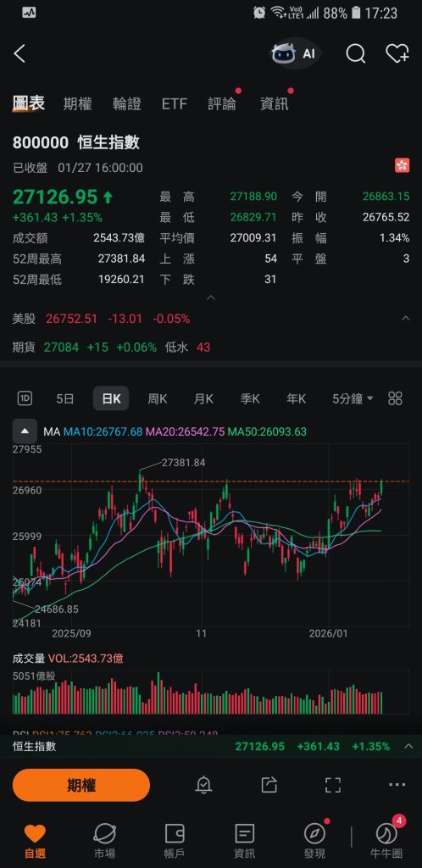Add to watchlist with heart-plus icon
Image resolution: width=422 pixels, height=868 pixels.
[397, 53]
